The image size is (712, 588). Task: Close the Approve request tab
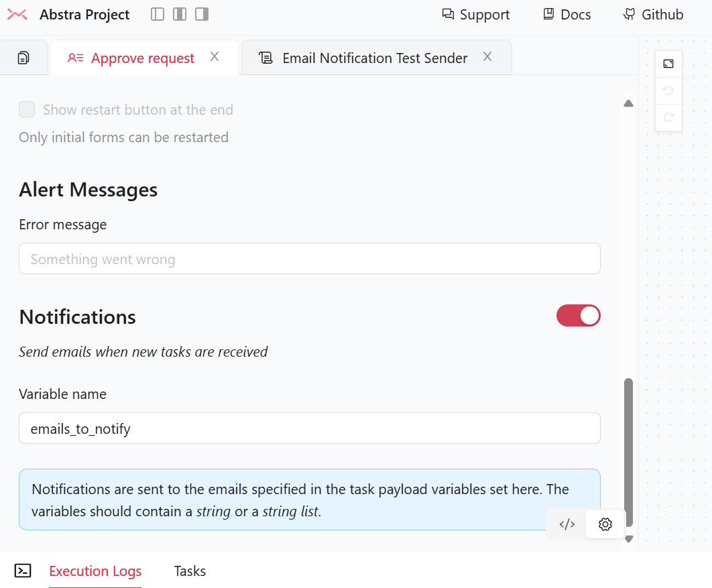point(215,57)
